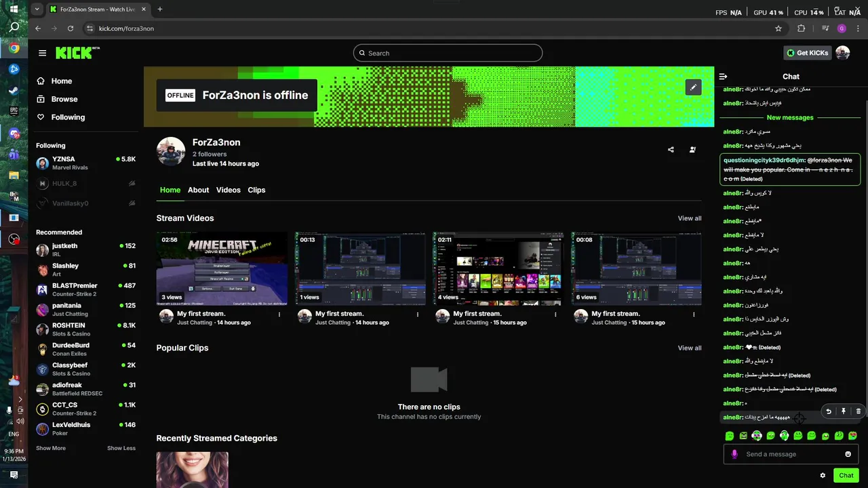Click in the Search box

point(448,53)
